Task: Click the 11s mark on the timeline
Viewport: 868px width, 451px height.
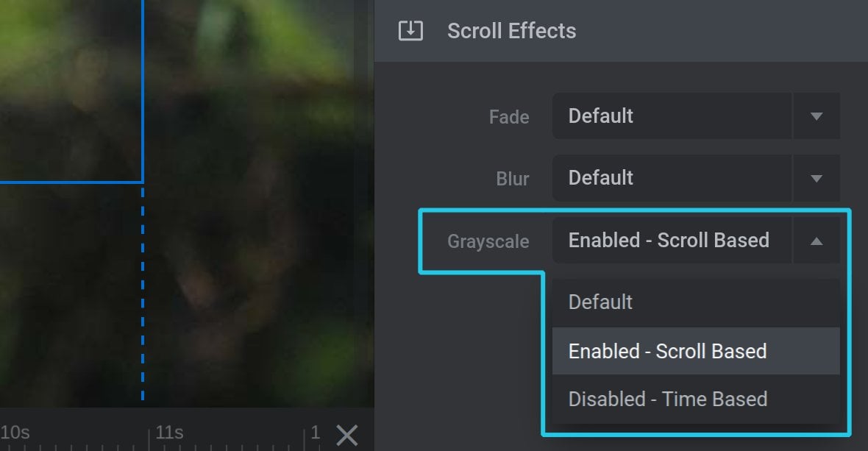Action: point(169,432)
